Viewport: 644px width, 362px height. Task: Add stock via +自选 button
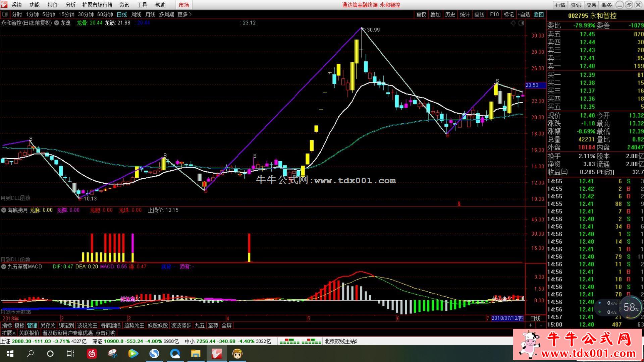(524, 14)
